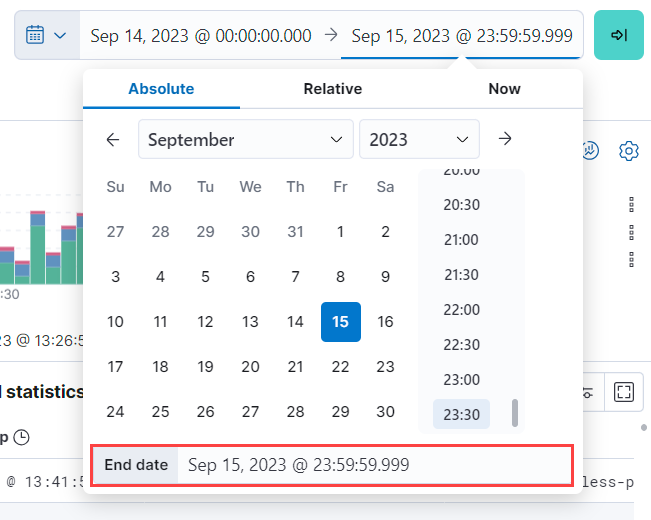Switch to the Now tab
The height and width of the screenshot is (520, 651).
[504, 89]
